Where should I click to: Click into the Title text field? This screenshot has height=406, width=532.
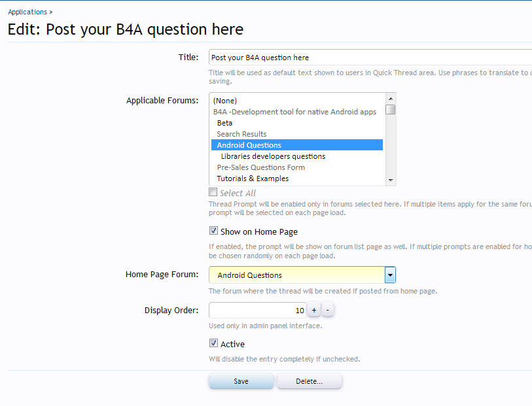tap(370, 58)
